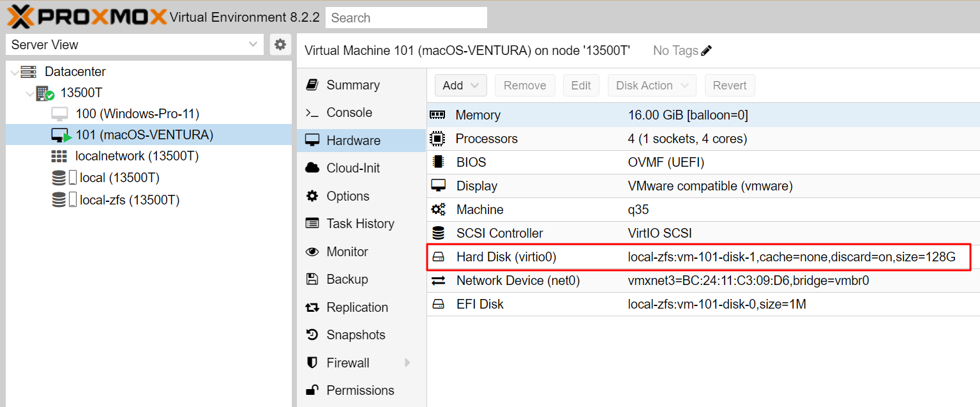Viewport: 980px width, 407px height.
Task: Click the Permissions unlock icon
Action: (x=312, y=390)
